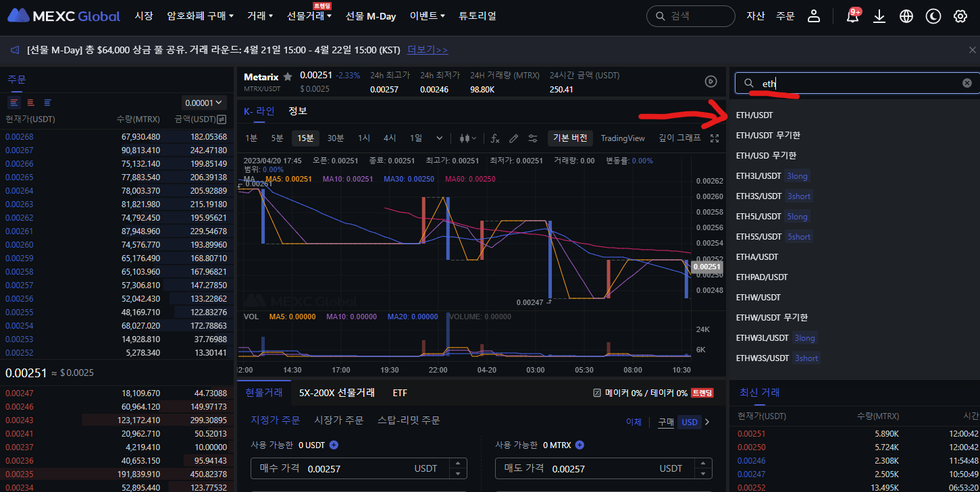Open the 선물거래 dropdown menu
980x492 pixels.
[309, 16]
